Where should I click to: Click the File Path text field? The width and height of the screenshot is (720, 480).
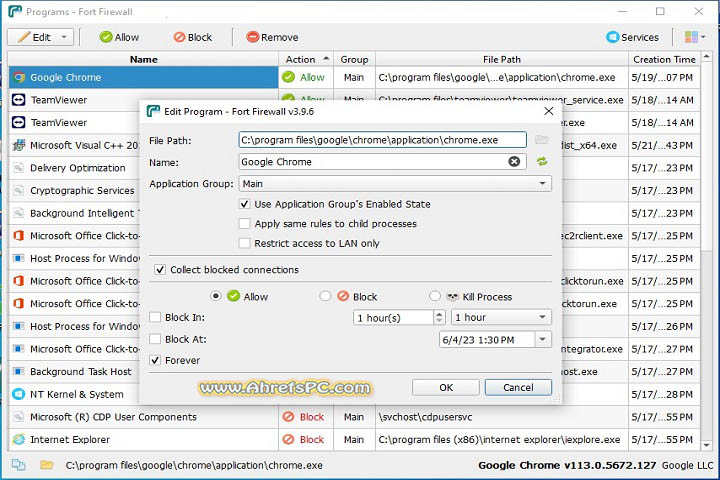pyautogui.click(x=382, y=140)
